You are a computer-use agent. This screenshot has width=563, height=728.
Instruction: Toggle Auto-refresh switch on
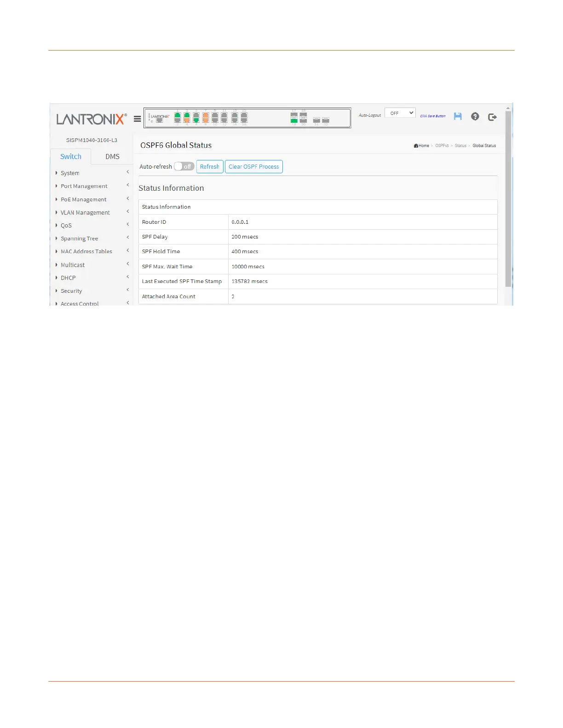[184, 166]
